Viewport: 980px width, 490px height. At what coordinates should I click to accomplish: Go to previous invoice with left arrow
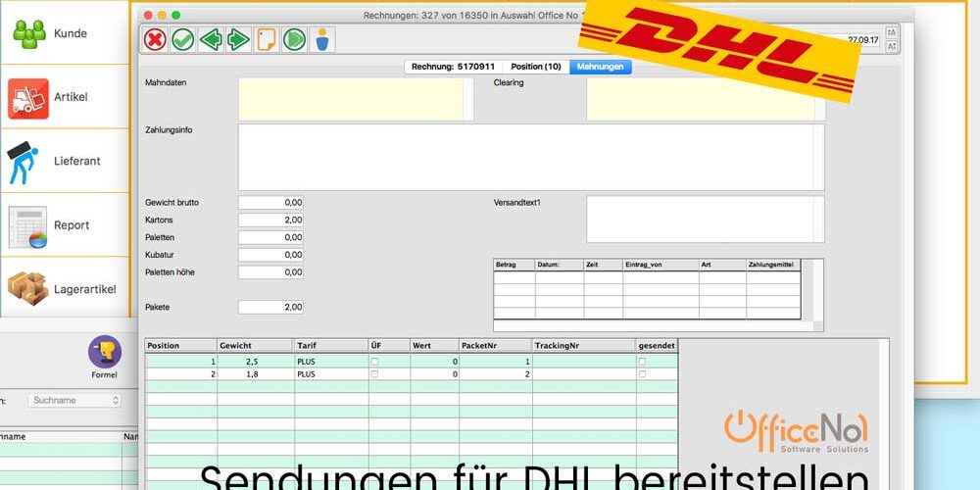tap(211, 39)
